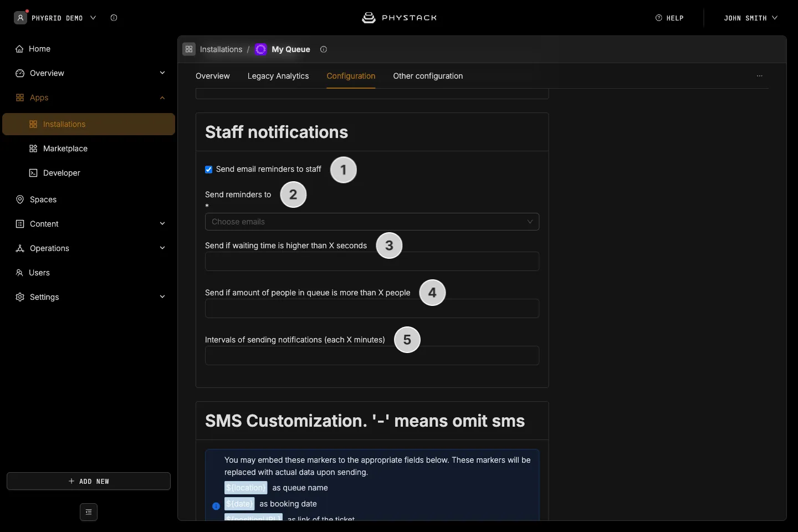Viewport: 798px width, 532px height.
Task: Go to Installations breadcrumb link
Action: (221, 49)
